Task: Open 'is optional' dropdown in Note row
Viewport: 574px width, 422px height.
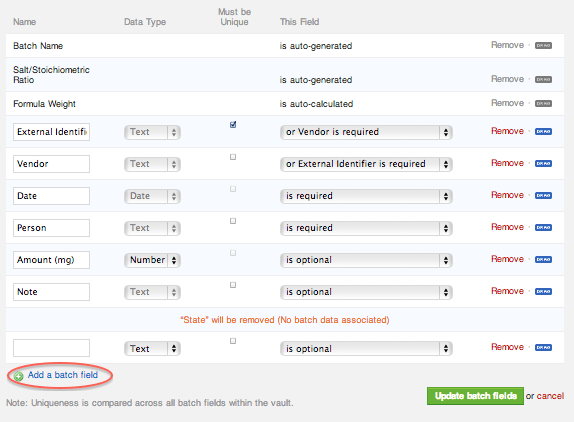Action: coord(366,292)
